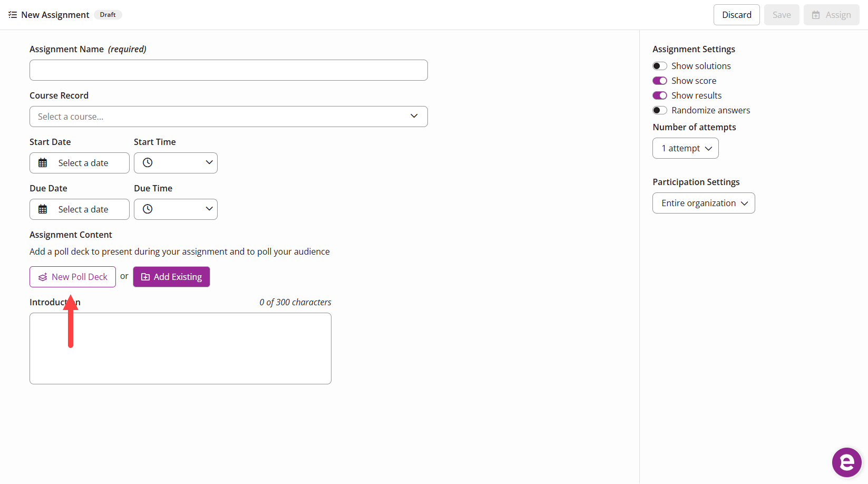Image resolution: width=868 pixels, height=484 pixels.
Task: Turn off Show results switch
Action: 660,95
